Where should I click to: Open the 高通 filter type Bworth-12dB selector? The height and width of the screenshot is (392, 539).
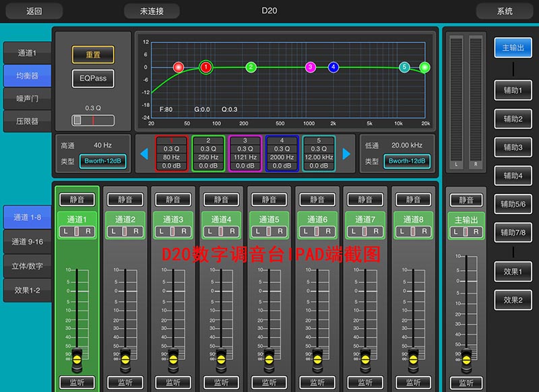tap(102, 162)
